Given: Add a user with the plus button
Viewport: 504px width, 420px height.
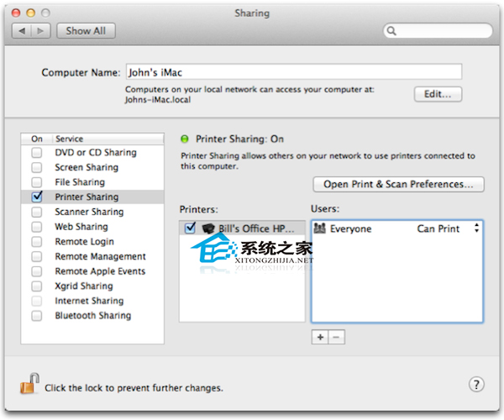Looking at the screenshot, I should 320,337.
